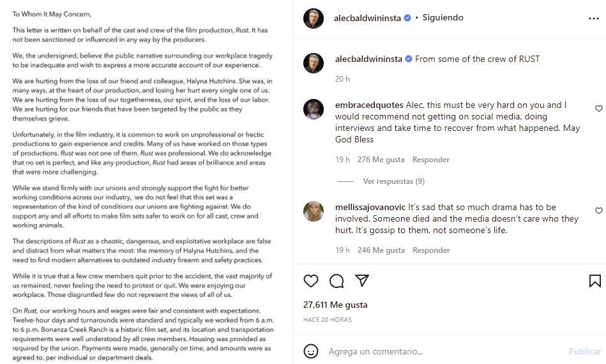The image size is (606, 364).
Task: Open 27,611 Me gusta likes list
Action: pyautogui.click(x=335, y=306)
